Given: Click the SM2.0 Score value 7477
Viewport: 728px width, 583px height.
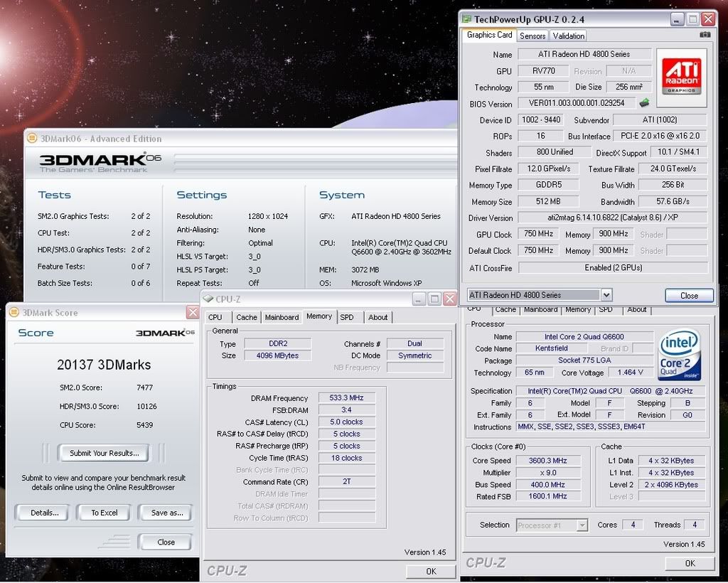Looking at the screenshot, I should pos(144,387).
